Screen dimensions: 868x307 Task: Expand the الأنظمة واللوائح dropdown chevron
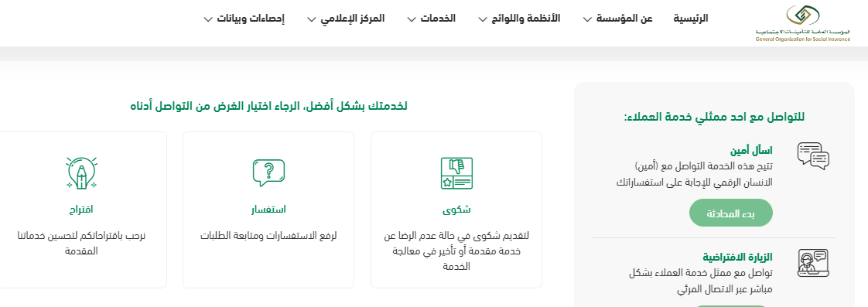(484, 19)
